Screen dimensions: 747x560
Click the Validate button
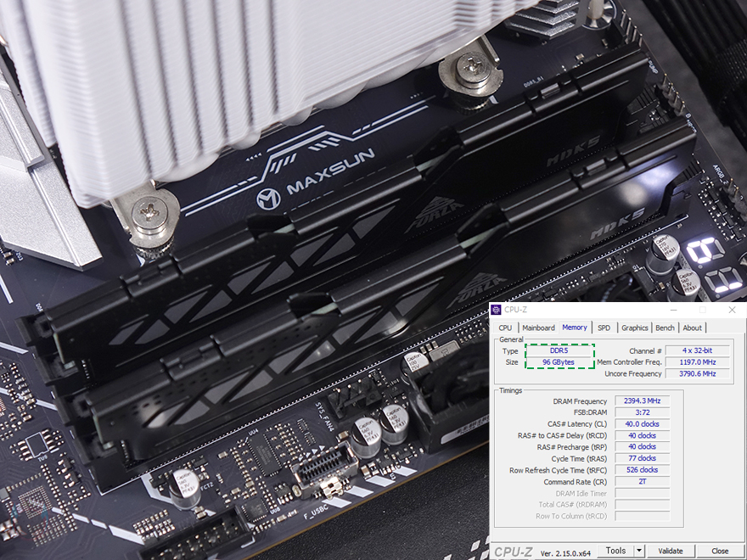coord(671,551)
